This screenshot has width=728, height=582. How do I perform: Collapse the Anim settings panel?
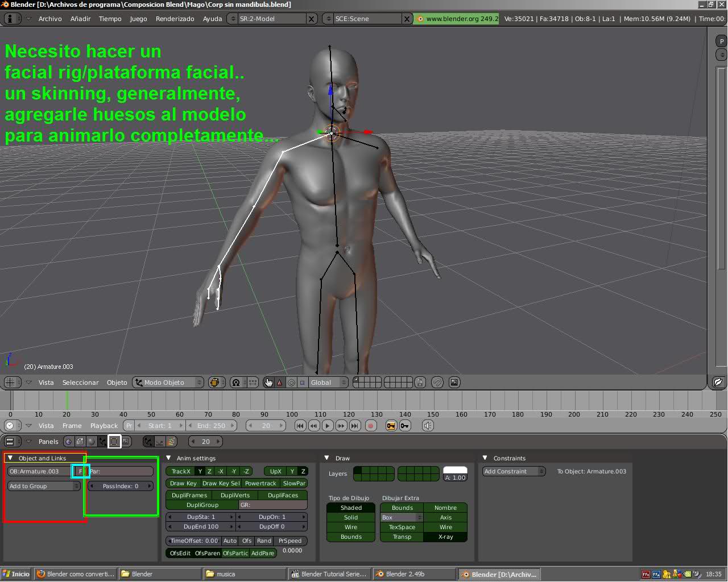(x=168, y=458)
